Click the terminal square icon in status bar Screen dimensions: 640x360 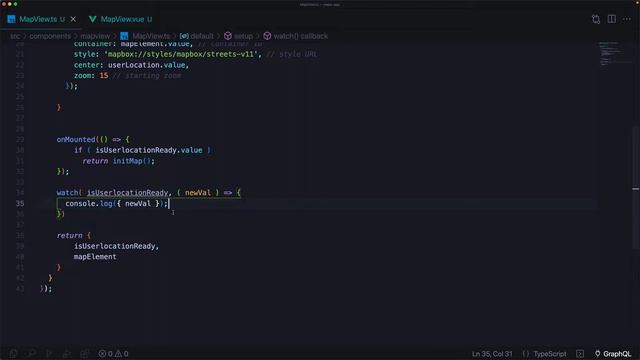click(580, 353)
